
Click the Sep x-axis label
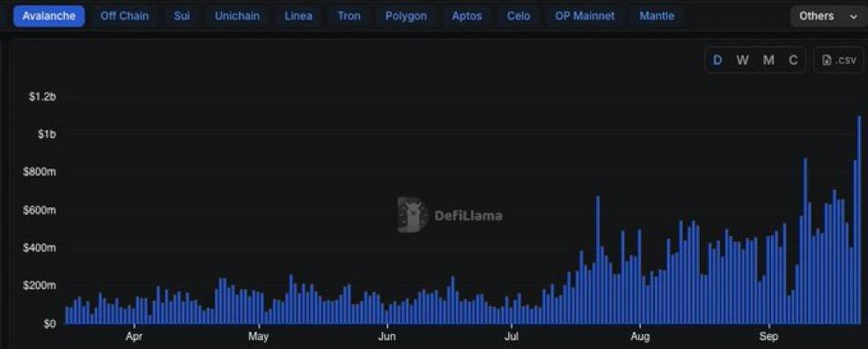(x=769, y=337)
